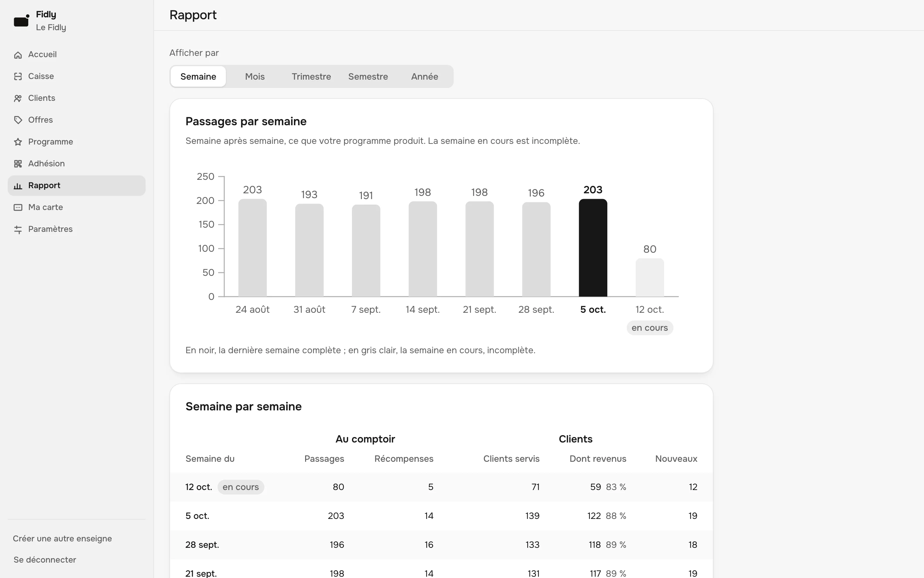Viewport: 924px width, 578px height.
Task: Click '16' récompenses in 28 sept. row
Action: pyautogui.click(x=429, y=545)
